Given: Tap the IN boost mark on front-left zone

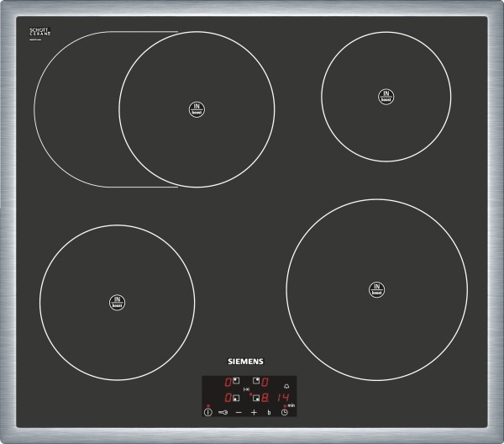Looking at the screenshot, I should pos(116,302).
